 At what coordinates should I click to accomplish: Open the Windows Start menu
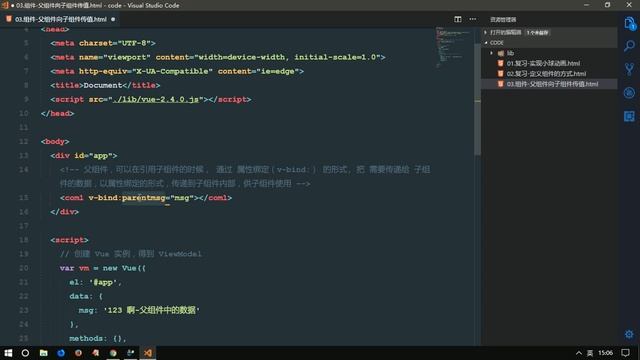(8, 353)
